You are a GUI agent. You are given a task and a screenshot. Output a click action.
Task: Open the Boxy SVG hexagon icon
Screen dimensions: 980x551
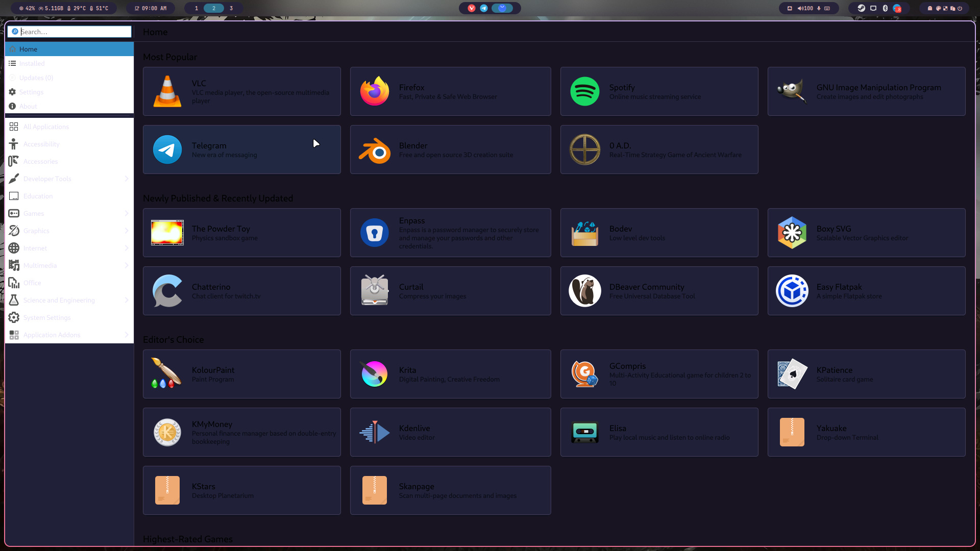click(792, 233)
